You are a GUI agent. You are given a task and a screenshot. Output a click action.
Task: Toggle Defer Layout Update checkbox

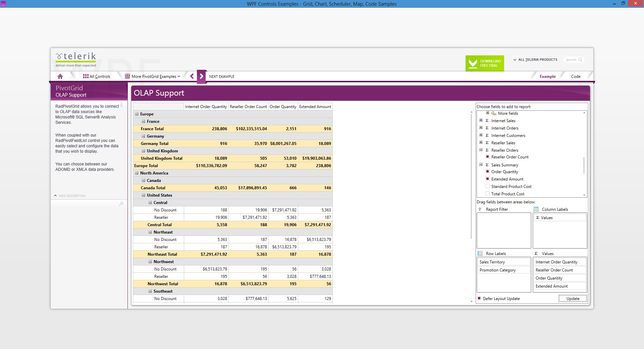tap(479, 298)
